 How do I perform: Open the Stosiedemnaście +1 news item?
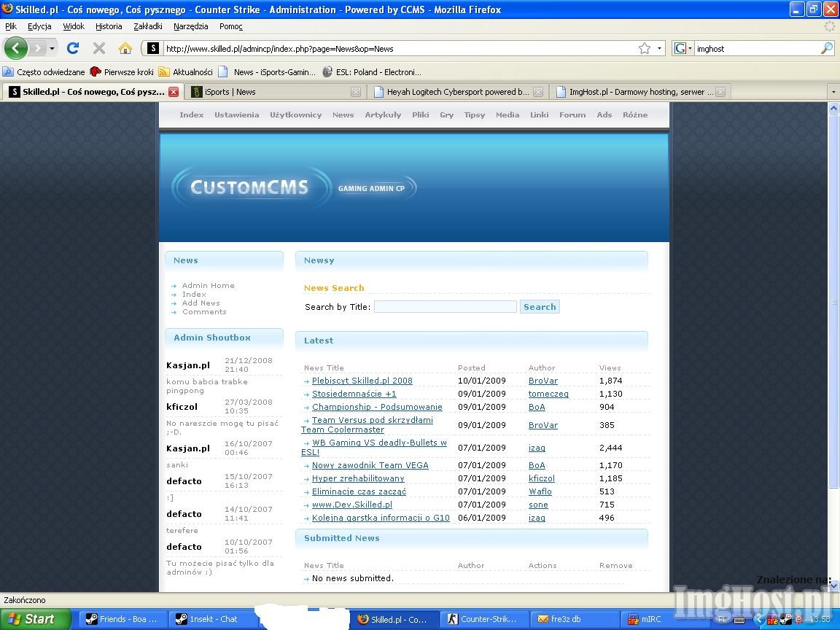coord(354,394)
